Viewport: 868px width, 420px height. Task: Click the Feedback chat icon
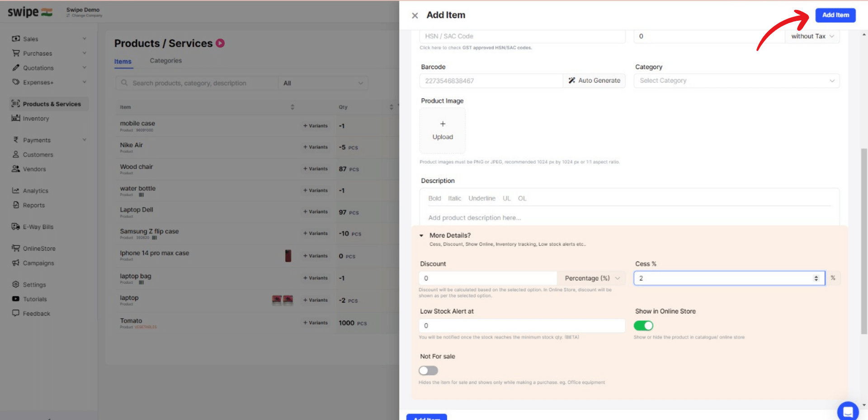(16, 313)
